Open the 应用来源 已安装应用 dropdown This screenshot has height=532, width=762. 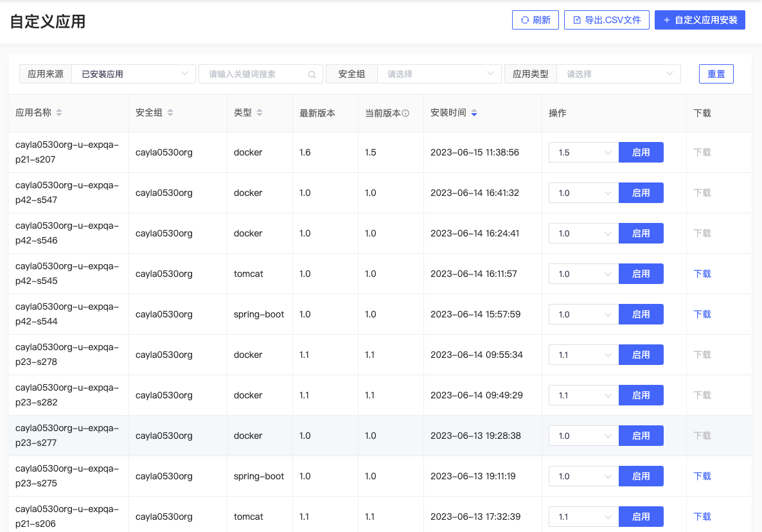pyautogui.click(x=134, y=74)
